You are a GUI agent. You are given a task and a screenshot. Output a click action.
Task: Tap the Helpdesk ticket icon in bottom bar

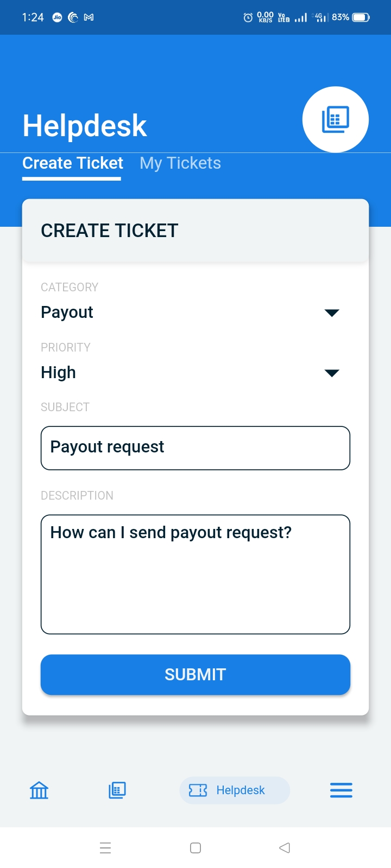click(x=198, y=790)
